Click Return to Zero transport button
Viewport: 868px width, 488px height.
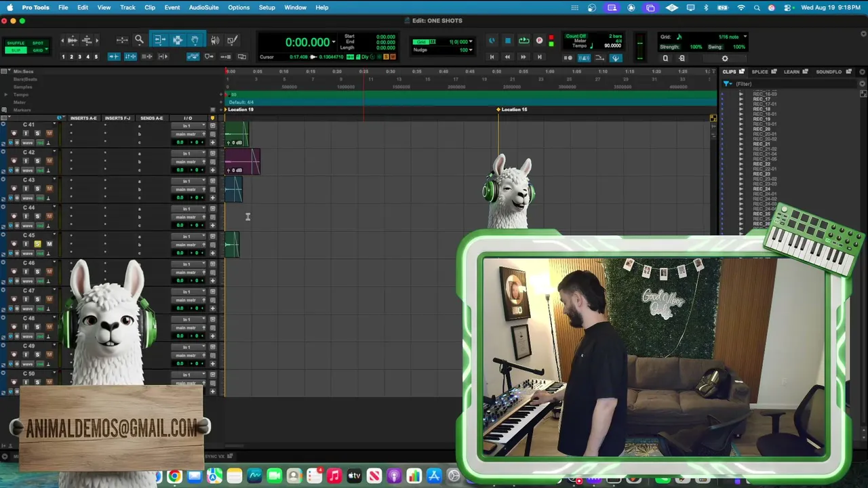click(x=492, y=57)
